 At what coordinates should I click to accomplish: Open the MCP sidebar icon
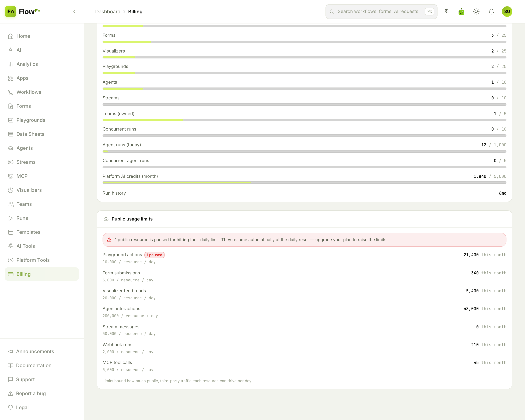10,176
